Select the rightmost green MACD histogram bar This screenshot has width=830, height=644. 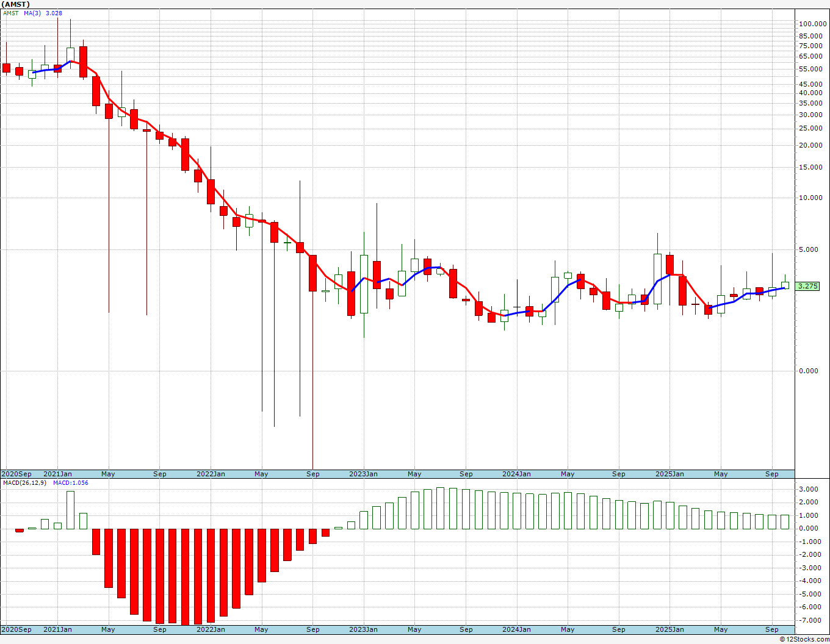[785, 521]
